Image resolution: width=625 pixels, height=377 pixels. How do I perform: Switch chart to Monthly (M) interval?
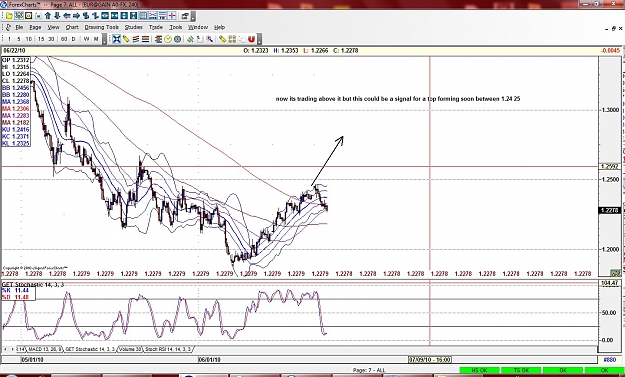pyautogui.click(x=96, y=39)
